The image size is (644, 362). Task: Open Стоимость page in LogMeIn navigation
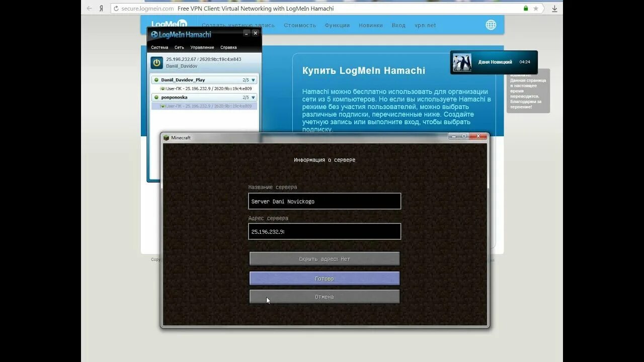[300, 25]
